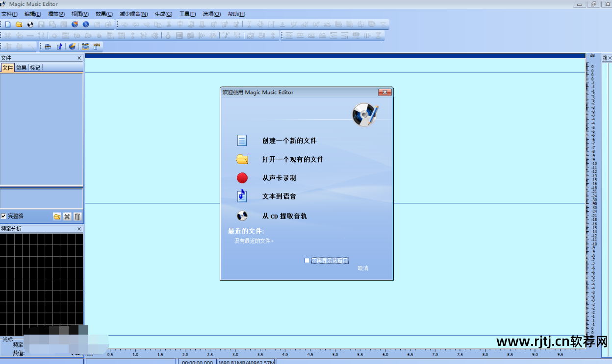
Task: Click the yellow folder icon in welcome dialog
Action: (x=242, y=159)
